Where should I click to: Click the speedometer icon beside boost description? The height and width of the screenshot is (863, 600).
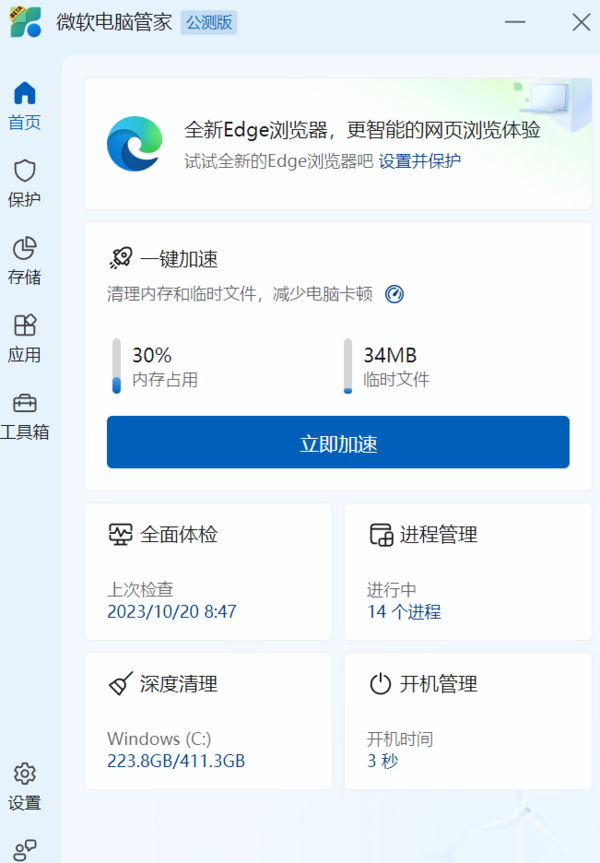tap(394, 294)
